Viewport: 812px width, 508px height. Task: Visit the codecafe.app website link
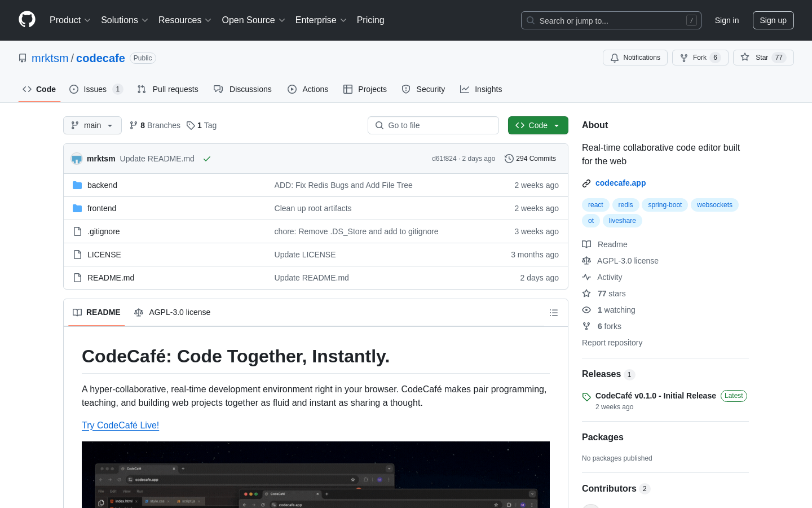[x=620, y=183]
